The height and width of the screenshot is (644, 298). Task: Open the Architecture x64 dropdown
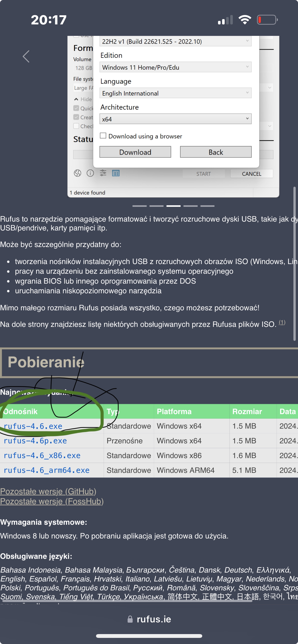(175, 119)
